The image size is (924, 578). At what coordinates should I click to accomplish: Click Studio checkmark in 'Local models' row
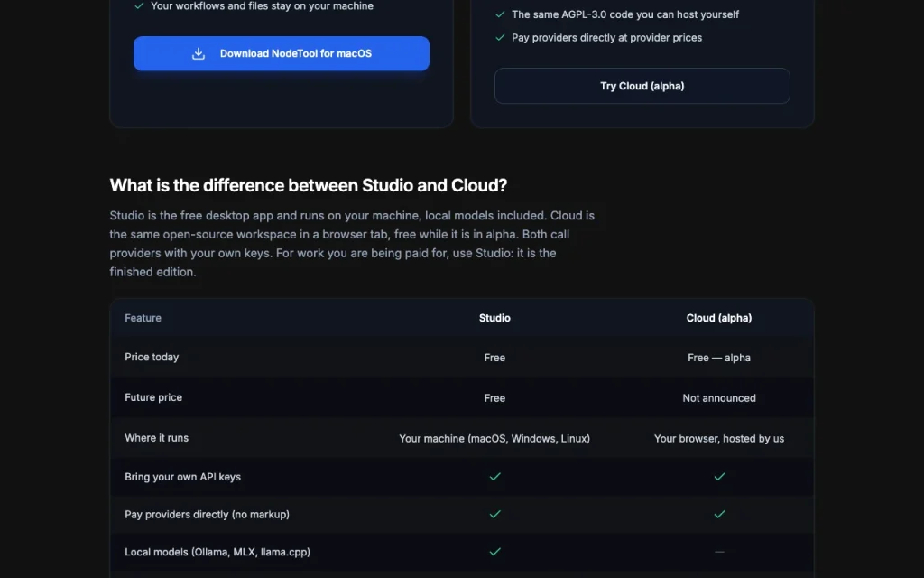click(494, 552)
